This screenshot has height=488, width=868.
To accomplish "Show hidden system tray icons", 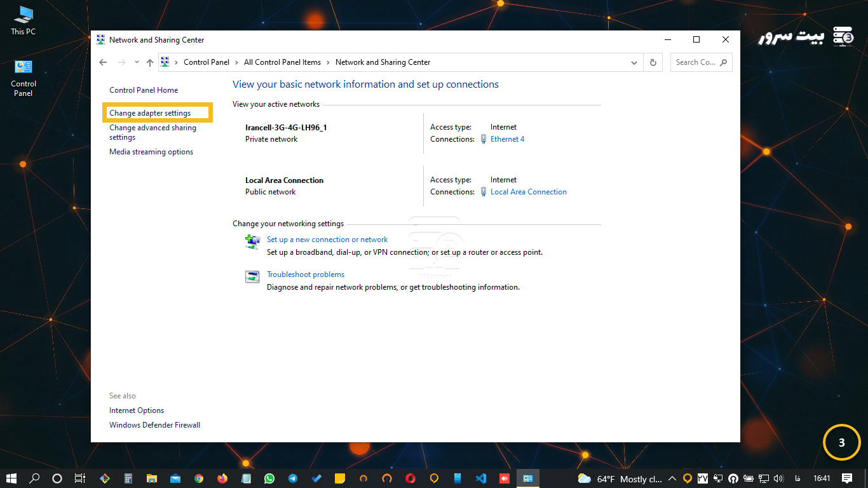I will (672, 478).
